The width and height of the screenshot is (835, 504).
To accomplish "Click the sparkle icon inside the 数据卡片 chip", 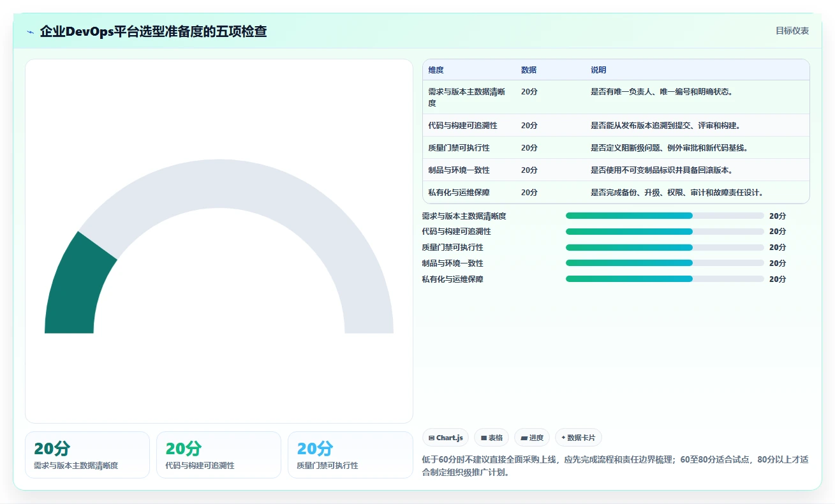I will click(x=563, y=438).
